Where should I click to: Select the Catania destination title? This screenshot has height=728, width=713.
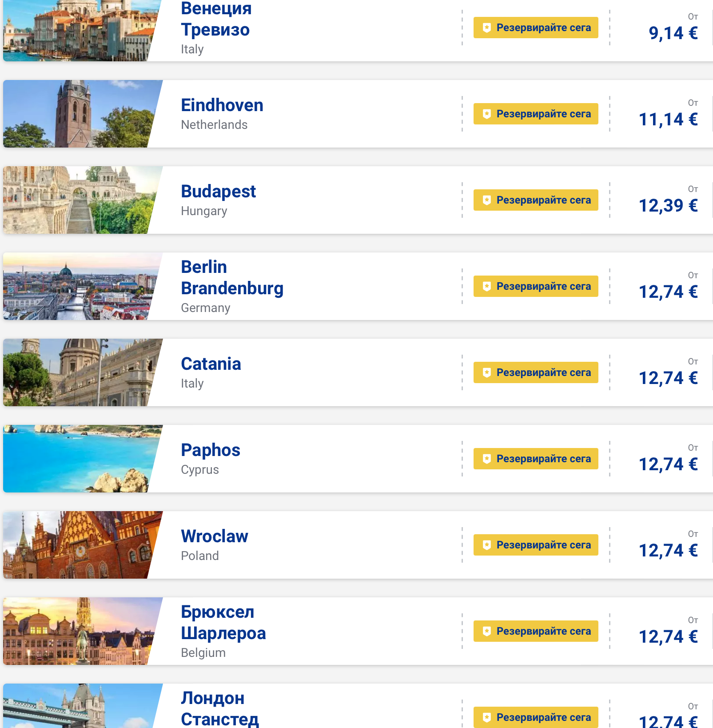click(x=211, y=364)
